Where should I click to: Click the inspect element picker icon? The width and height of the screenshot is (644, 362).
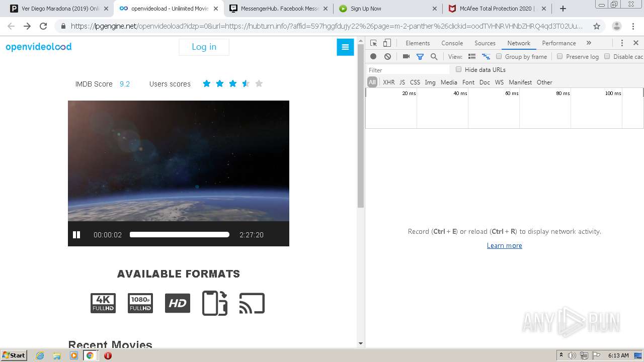pos(373,43)
